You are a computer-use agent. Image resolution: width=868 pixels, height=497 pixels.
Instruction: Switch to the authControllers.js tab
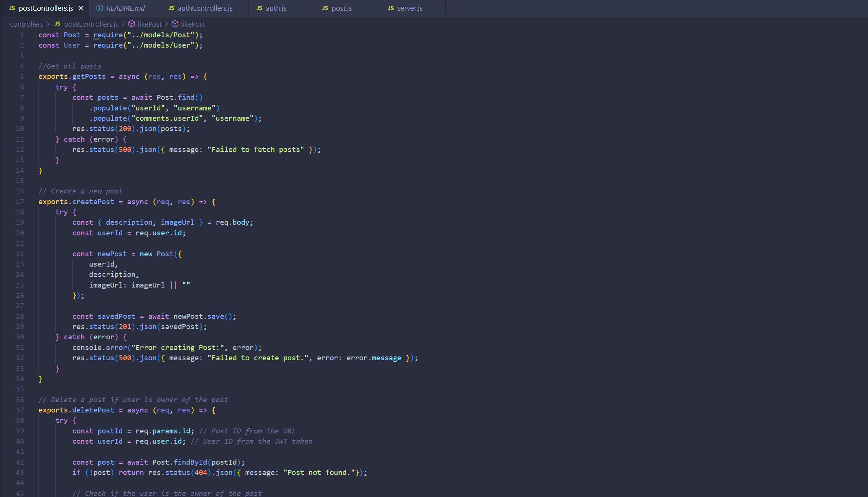(x=205, y=8)
